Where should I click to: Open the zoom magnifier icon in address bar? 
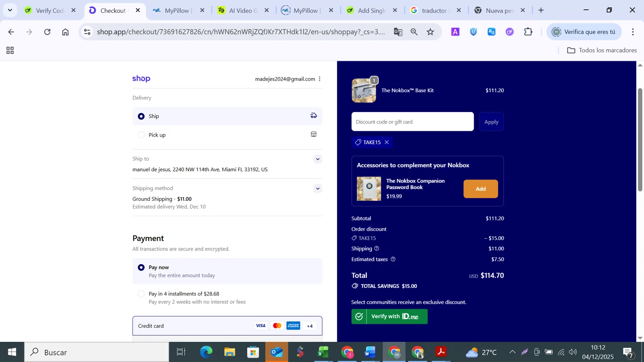414,32
